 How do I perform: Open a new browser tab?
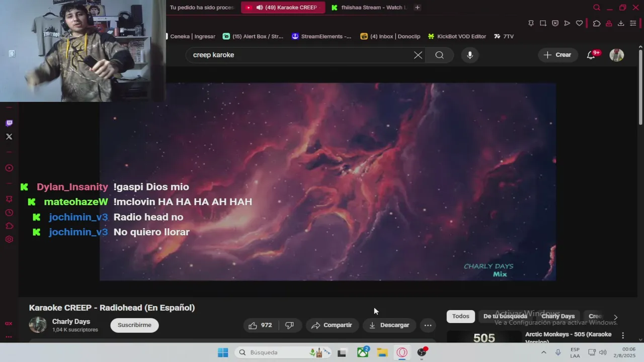417,8
